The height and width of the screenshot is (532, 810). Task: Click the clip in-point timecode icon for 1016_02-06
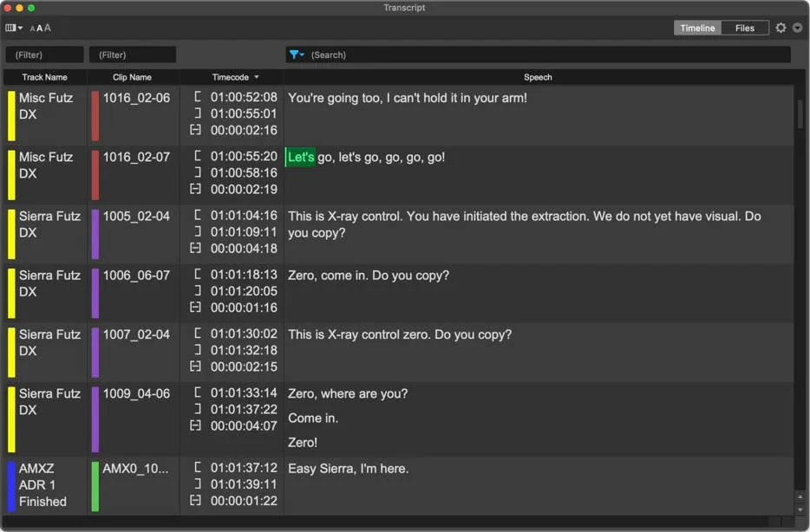tap(195, 97)
